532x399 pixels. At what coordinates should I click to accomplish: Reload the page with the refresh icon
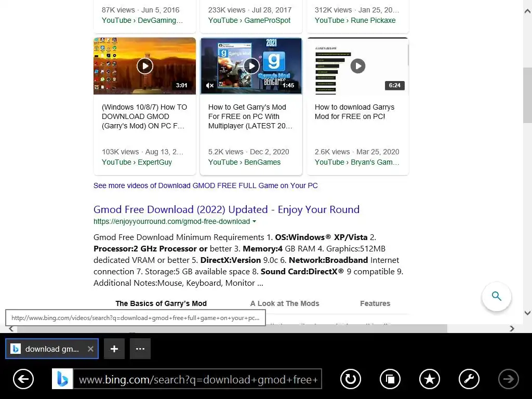(351, 379)
